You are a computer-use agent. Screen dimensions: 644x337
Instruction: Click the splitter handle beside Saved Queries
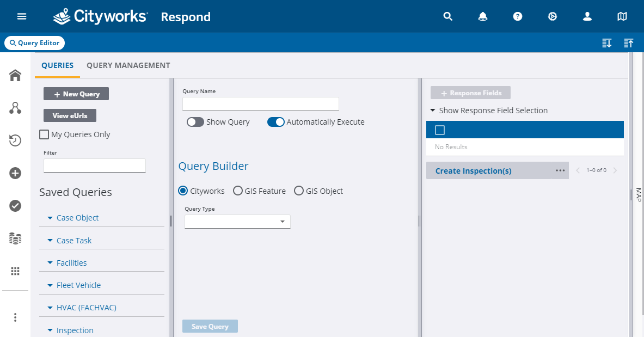[x=171, y=221]
